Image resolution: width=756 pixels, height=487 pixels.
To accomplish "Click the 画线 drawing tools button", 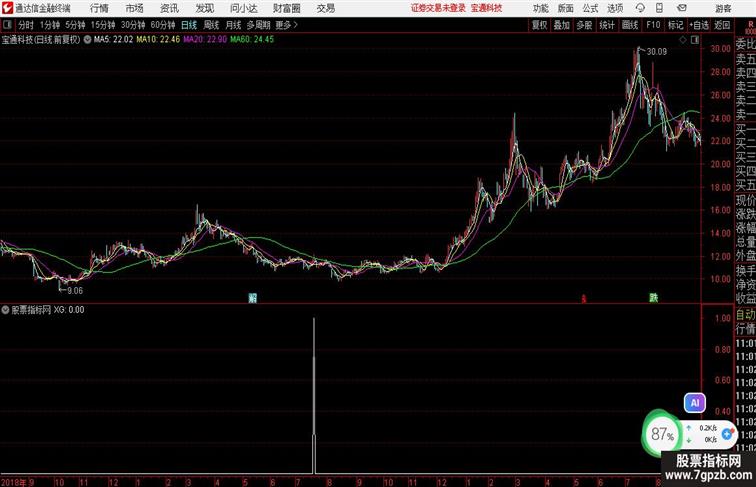I will pos(630,25).
